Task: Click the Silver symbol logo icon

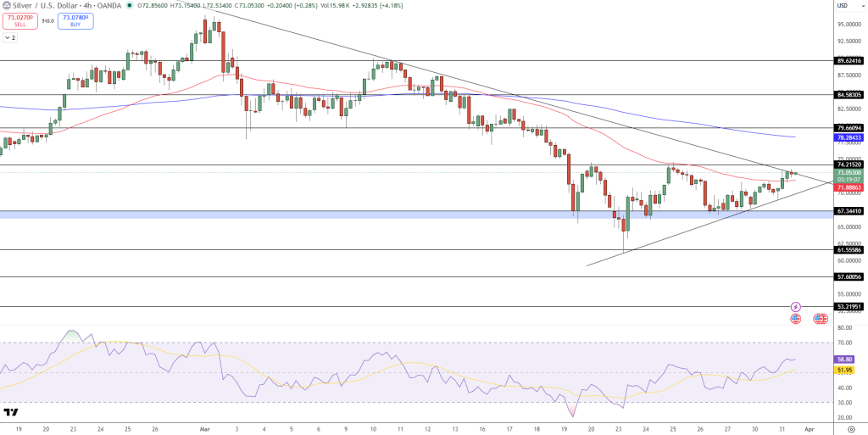Action: point(6,6)
